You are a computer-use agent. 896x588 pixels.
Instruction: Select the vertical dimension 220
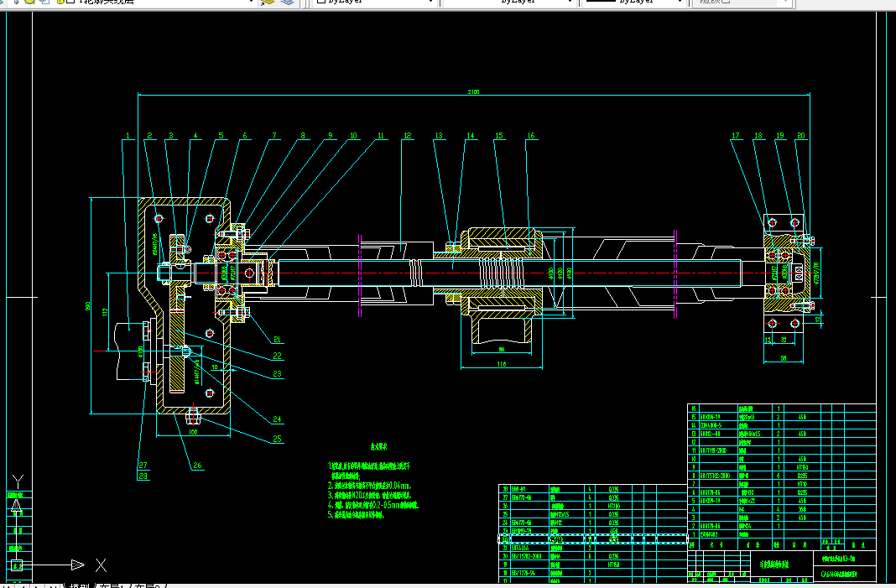(88, 306)
